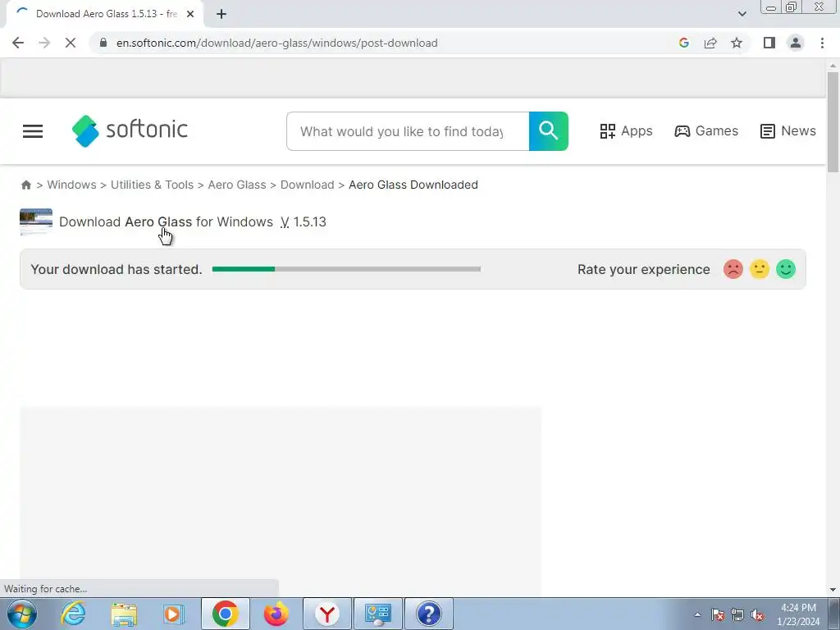Viewport: 840px width, 630px height.
Task: Go to Utilities & Tools breadcrumb link
Action: 152,185
